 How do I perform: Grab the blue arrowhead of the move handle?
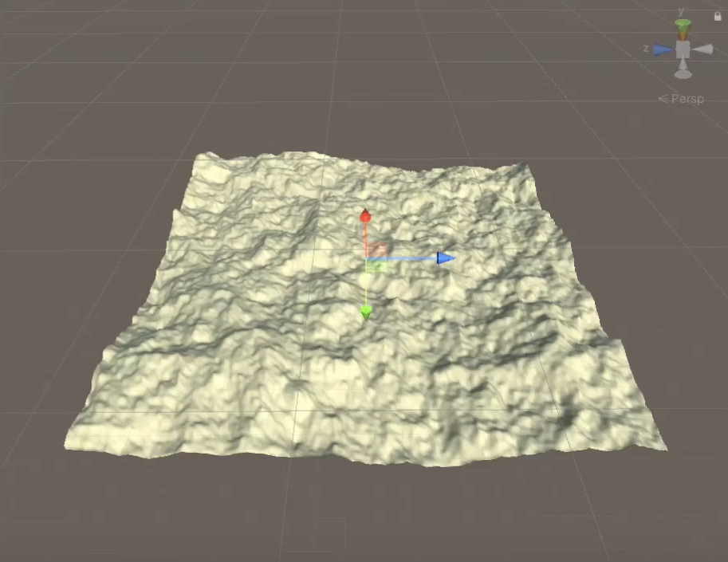tap(445, 258)
